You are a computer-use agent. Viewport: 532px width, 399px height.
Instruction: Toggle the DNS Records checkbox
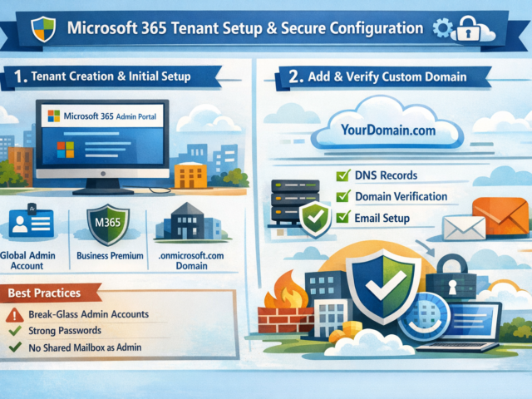(x=342, y=175)
